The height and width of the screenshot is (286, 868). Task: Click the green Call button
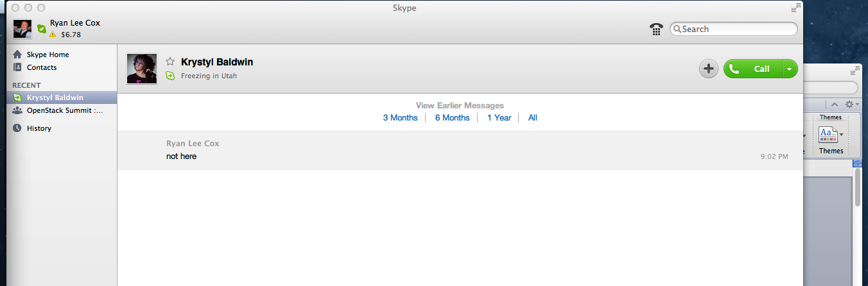pos(753,69)
